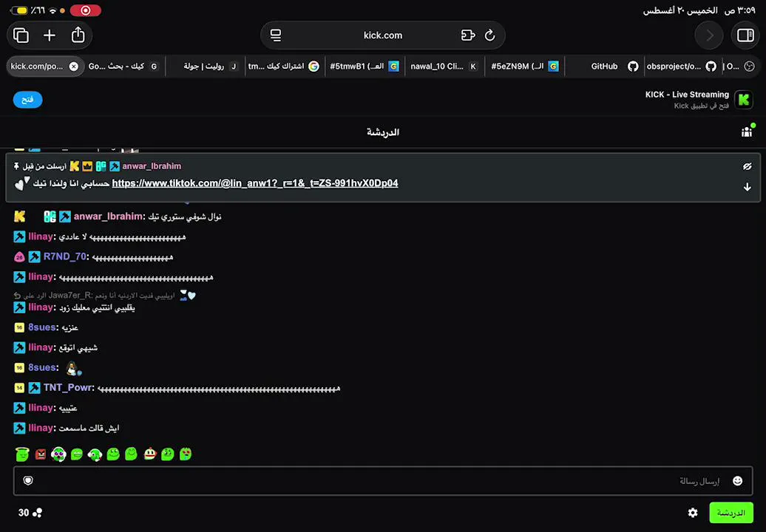
Task: Open the pinned TikTok link
Action: (255, 183)
